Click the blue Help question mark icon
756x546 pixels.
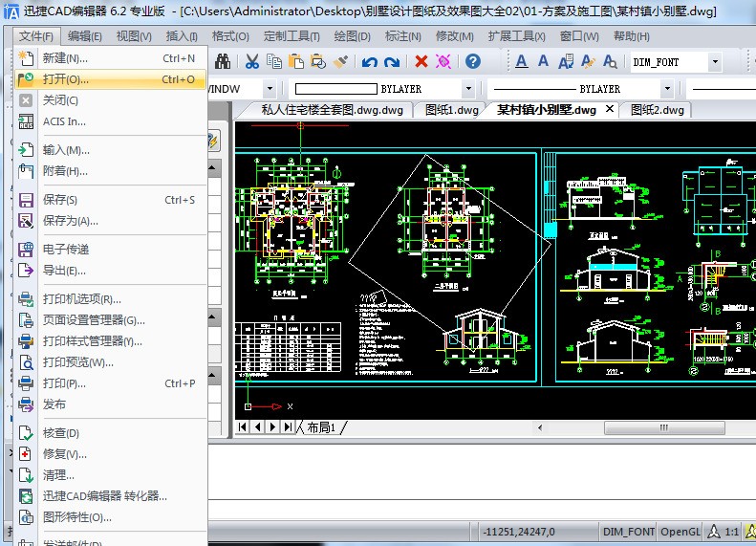[x=473, y=61]
